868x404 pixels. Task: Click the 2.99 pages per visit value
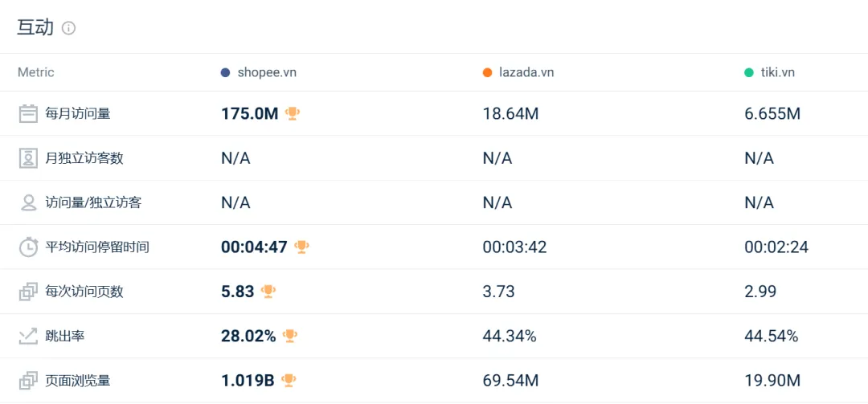tap(760, 292)
